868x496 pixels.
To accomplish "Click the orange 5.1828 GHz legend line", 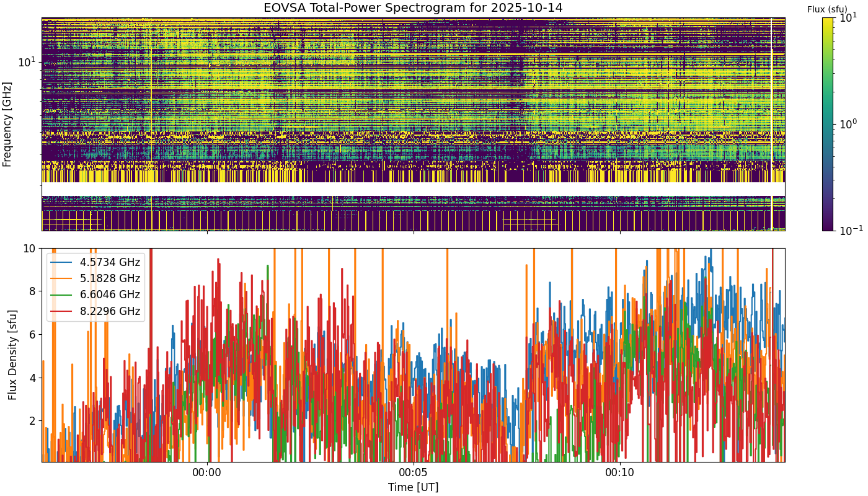I will click(x=63, y=278).
